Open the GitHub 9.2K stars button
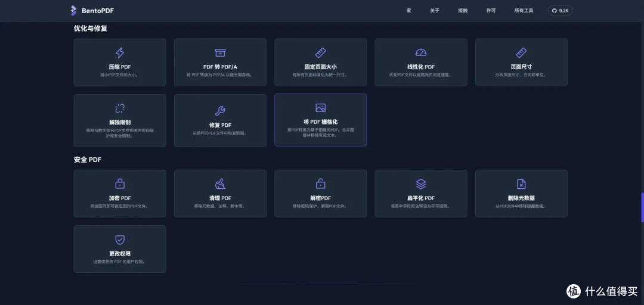Viewport: 644px width, 305px height. click(x=560, y=11)
